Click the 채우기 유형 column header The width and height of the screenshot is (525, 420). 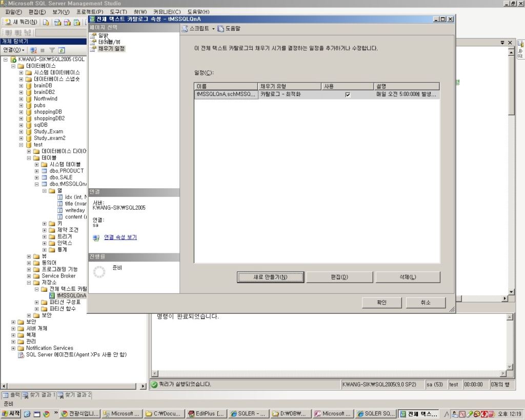290,87
